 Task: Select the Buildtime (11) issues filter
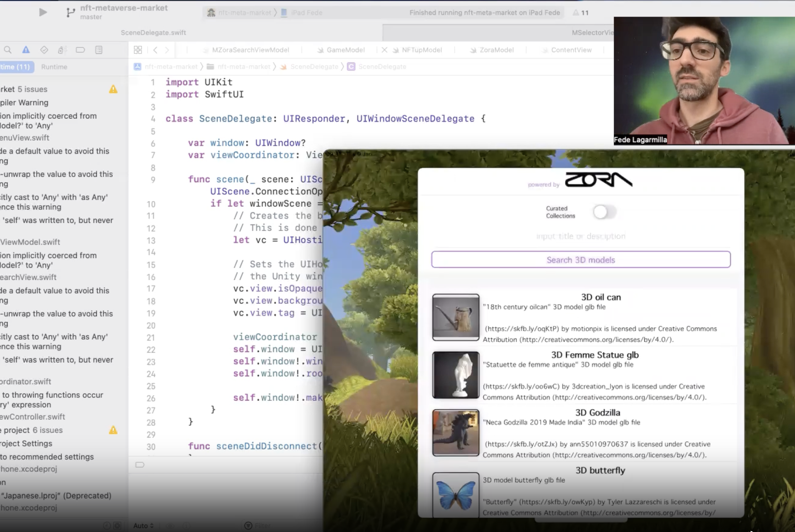[16, 67]
